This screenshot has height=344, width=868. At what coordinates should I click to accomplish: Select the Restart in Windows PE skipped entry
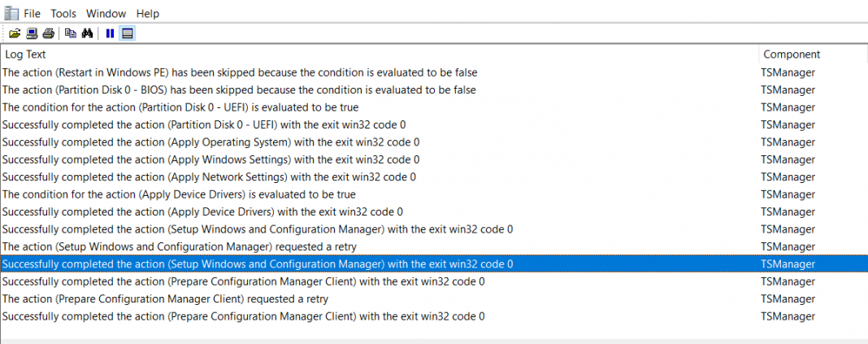coord(434,72)
